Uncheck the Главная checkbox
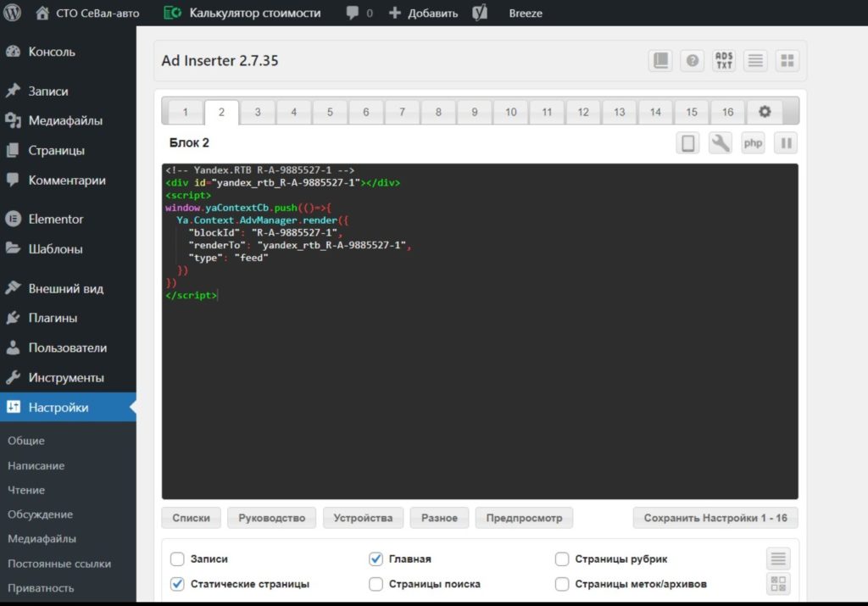 (x=376, y=559)
